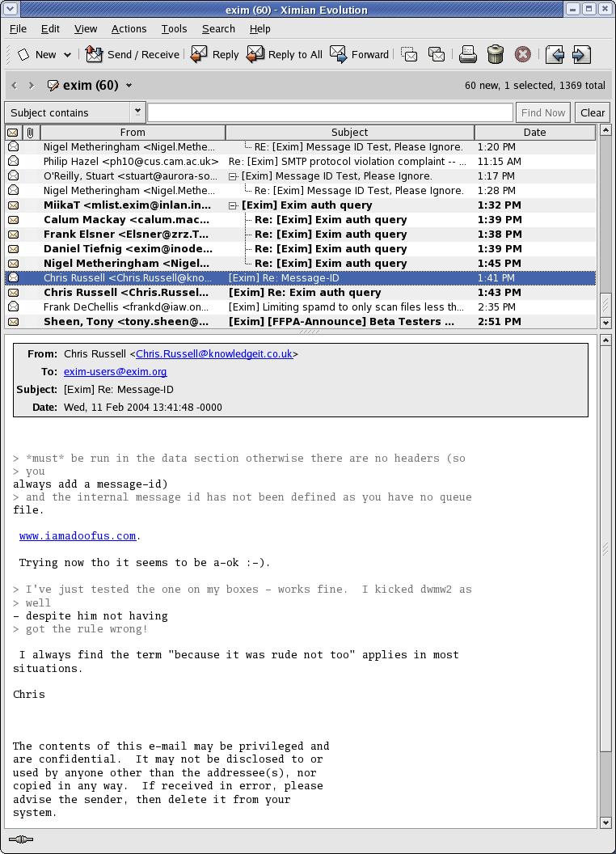
Task: Click the Send / Receive toolbar icon
Action: 95,54
